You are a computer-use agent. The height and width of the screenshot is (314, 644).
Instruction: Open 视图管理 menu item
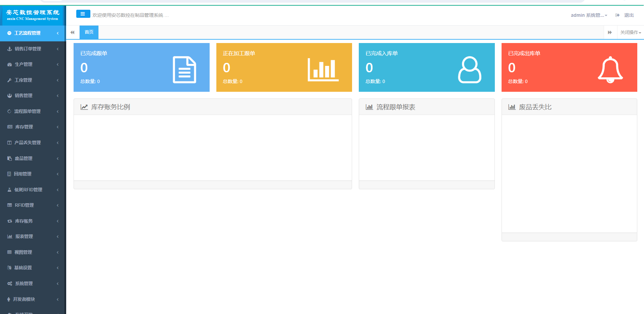(33, 252)
